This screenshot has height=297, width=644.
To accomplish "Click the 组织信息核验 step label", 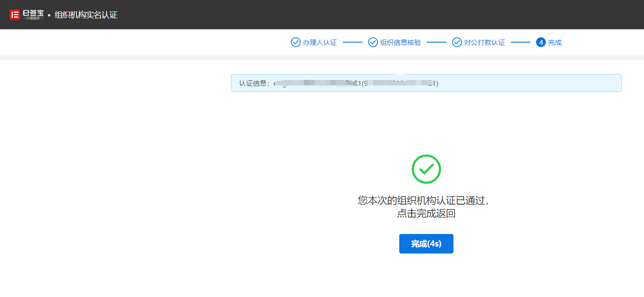I will (401, 43).
